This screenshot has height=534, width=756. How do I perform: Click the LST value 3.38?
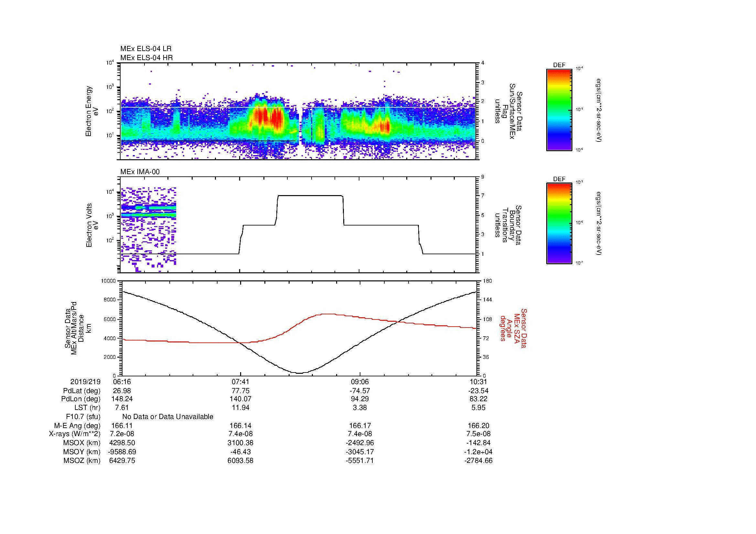pyautogui.click(x=360, y=408)
